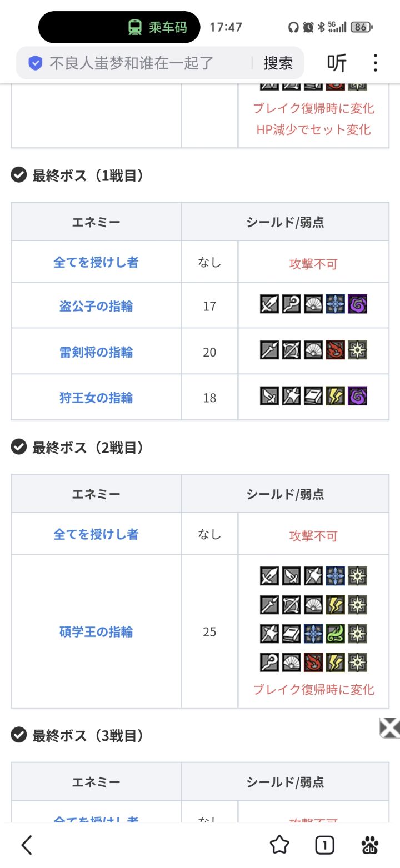400x868 pixels.
Task: Open the three-dot overflow menu
Action: pos(376,63)
